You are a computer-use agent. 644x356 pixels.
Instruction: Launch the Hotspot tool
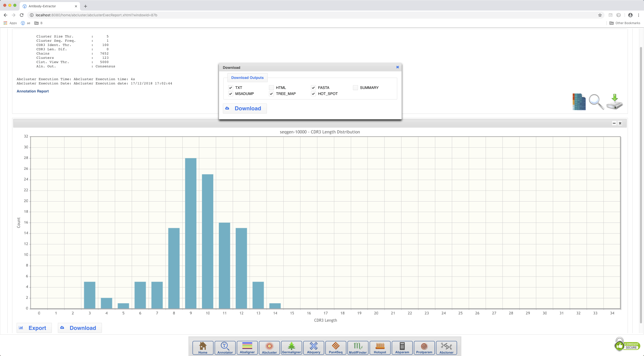pyautogui.click(x=380, y=348)
